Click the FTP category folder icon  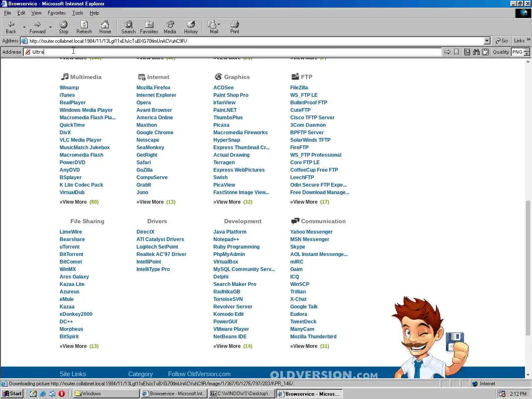(295, 76)
